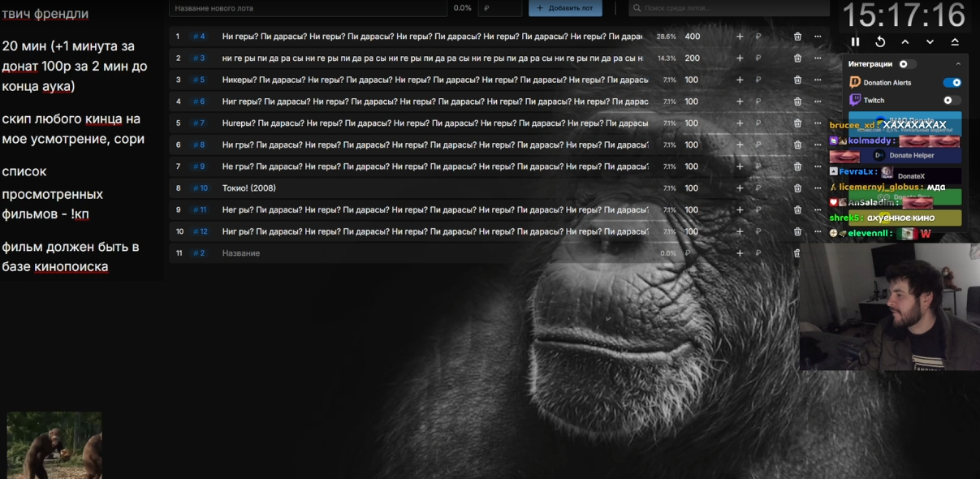Click the Добавить лот button
Viewport: 980px width, 479px height.
565,8
